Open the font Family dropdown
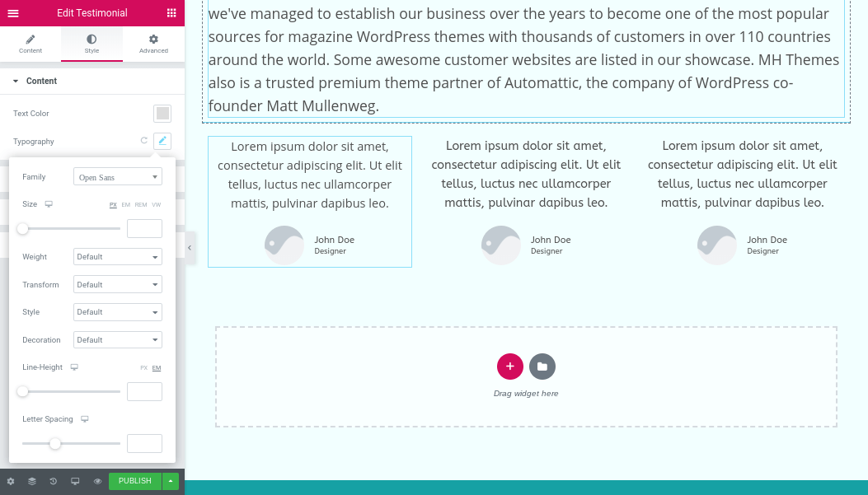868x495 pixels. [118, 177]
